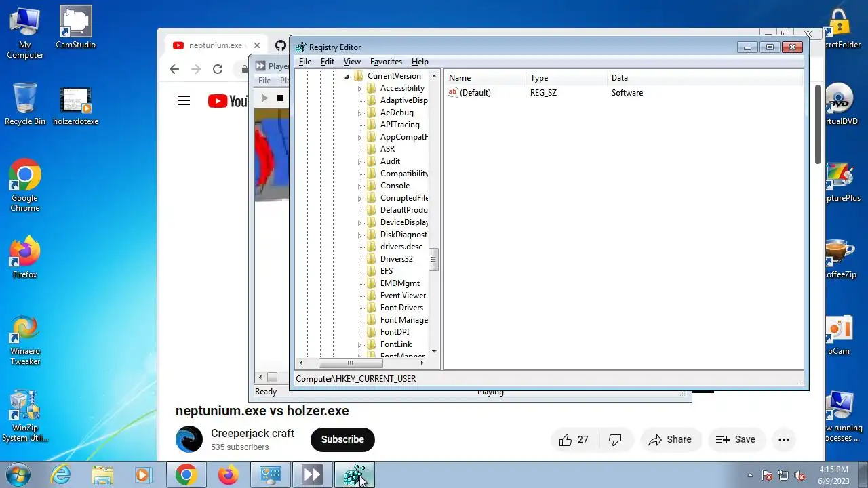
Task: Click Chrome's reload page button
Action: (218, 69)
